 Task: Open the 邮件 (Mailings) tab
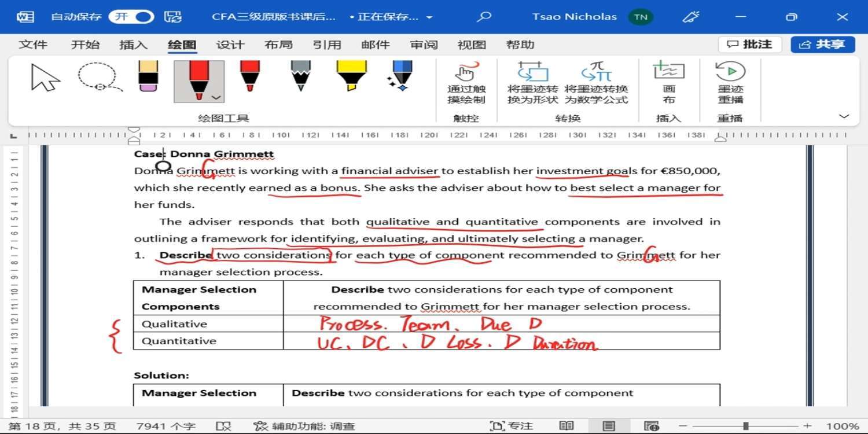coord(375,45)
